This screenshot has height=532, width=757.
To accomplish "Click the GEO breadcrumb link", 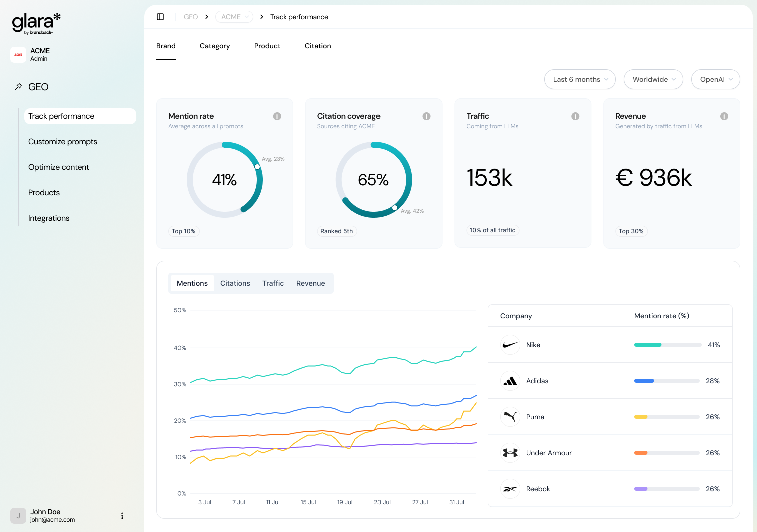I will (x=191, y=17).
